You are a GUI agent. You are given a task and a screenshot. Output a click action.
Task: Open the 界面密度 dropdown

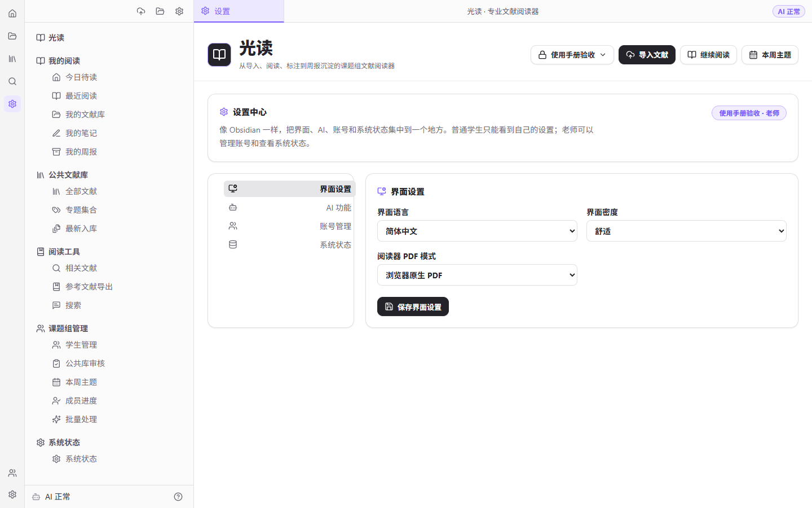[x=686, y=231]
